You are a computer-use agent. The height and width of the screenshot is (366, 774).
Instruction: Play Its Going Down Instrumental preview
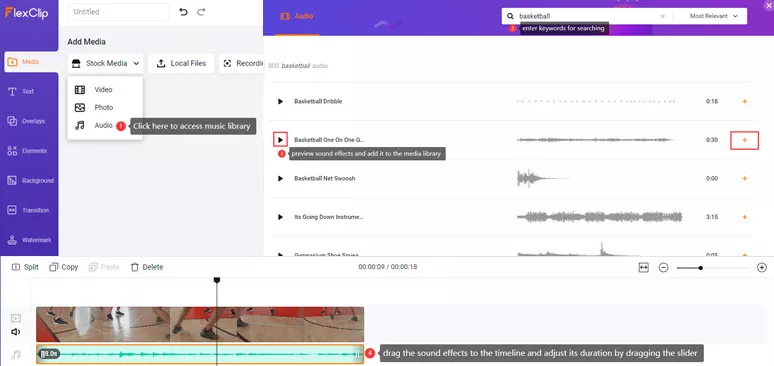[280, 217]
